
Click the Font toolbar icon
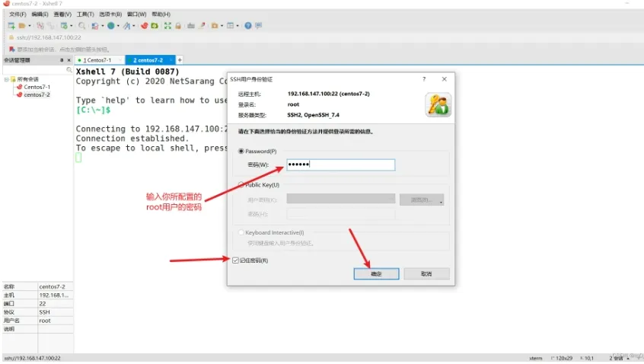point(126,25)
